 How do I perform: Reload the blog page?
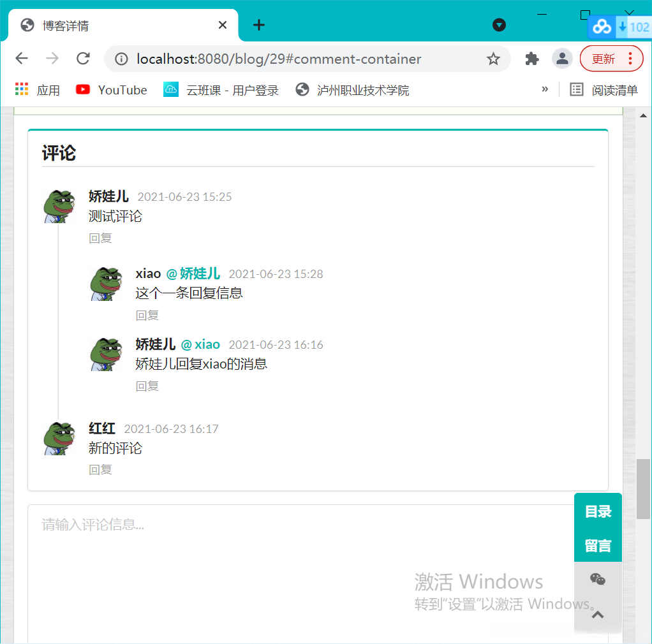click(x=83, y=58)
